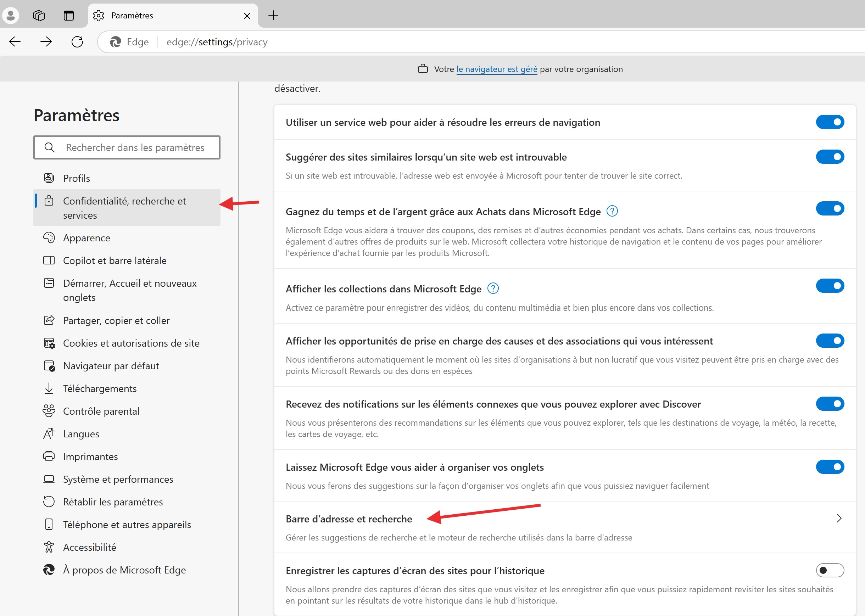
Task: Toggle 'Utiliser un service web' navigation errors switch
Action: tap(830, 122)
